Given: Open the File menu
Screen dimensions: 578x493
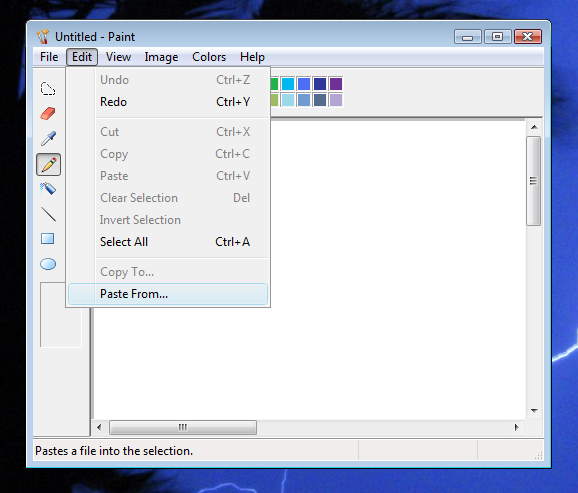Looking at the screenshot, I should (49, 57).
